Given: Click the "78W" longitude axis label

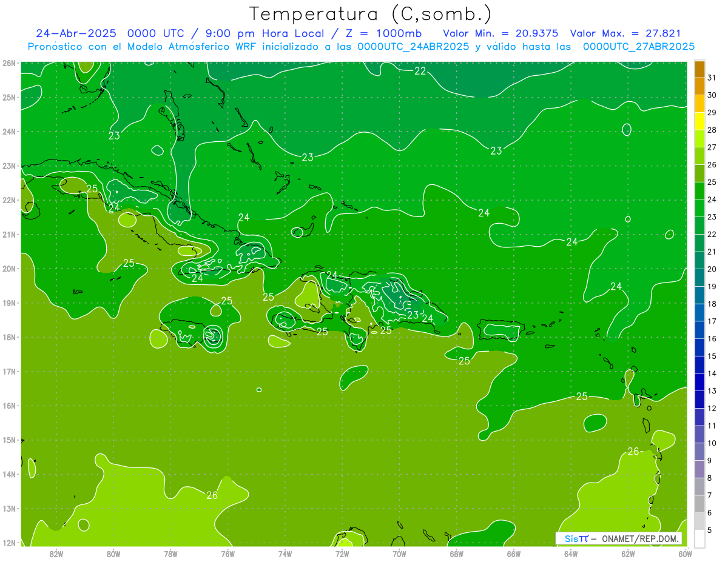Looking at the screenshot, I should coord(170,554).
